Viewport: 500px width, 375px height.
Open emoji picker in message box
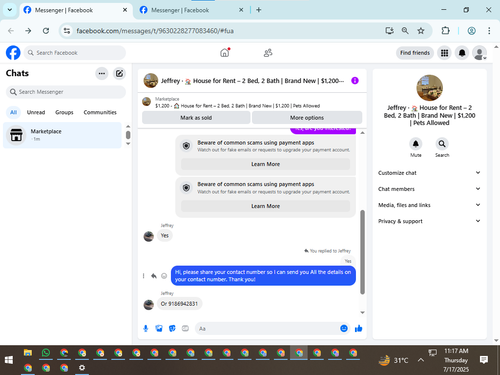[x=344, y=328]
